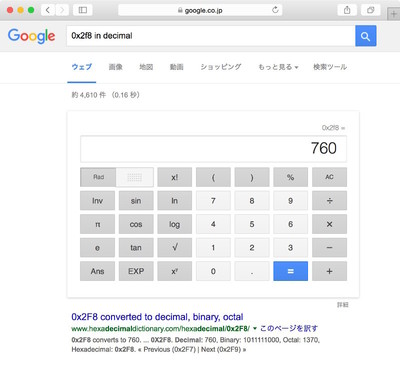Click the 3 key
This screenshot has width=400, height=367.
[x=291, y=247]
